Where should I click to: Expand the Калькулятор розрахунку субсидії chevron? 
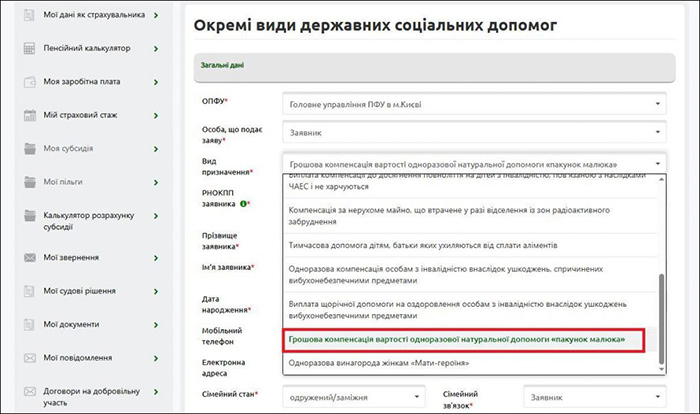click(x=156, y=216)
